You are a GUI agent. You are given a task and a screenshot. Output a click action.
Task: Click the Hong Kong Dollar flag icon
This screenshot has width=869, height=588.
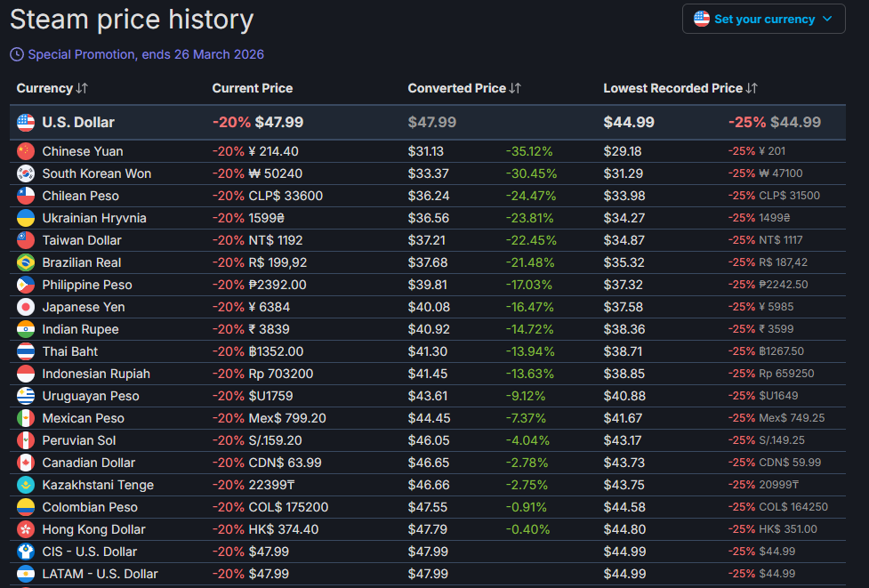(x=26, y=529)
